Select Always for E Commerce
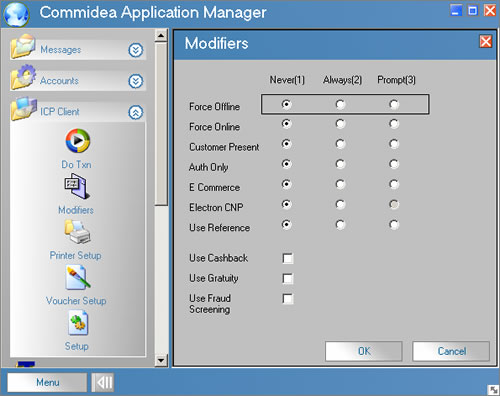 click(x=340, y=184)
